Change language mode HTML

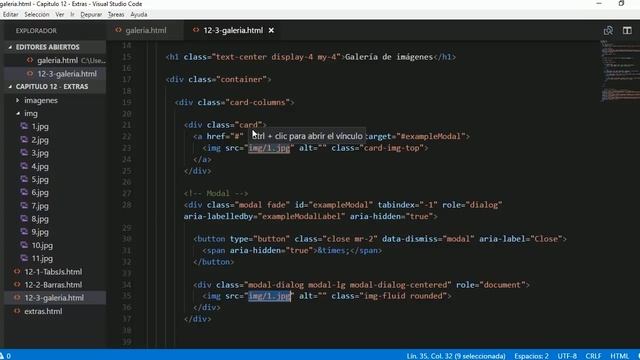point(620,356)
